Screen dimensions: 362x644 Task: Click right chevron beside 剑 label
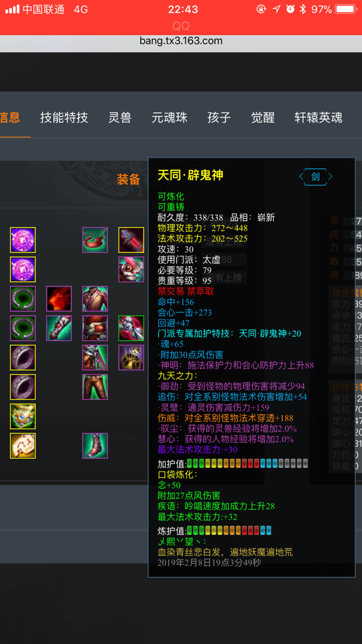(x=330, y=176)
